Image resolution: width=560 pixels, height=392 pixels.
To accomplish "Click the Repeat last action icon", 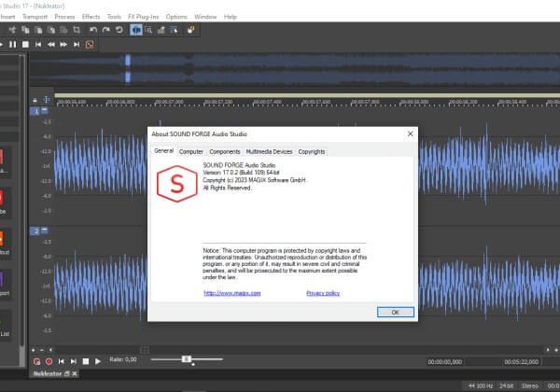I will 119,30.
